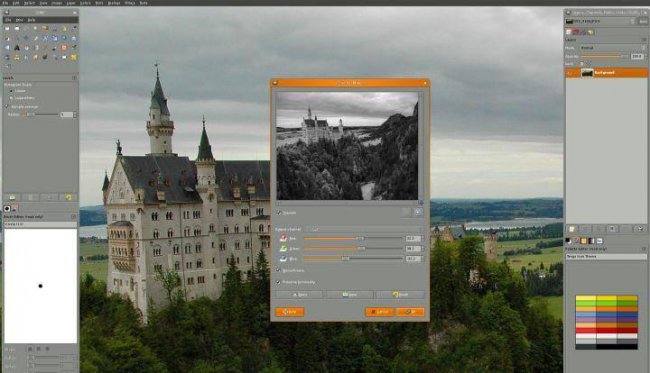Toggle Background layer eye visibility
650x373 pixels.
[x=570, y=73]
